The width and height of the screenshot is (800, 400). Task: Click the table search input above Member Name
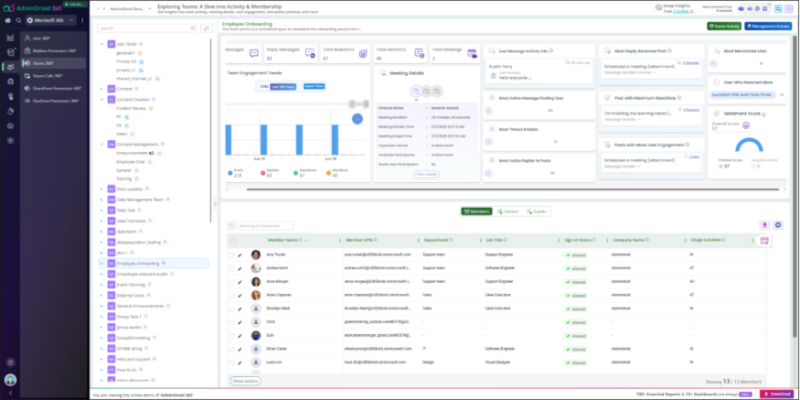click(265, 225)
